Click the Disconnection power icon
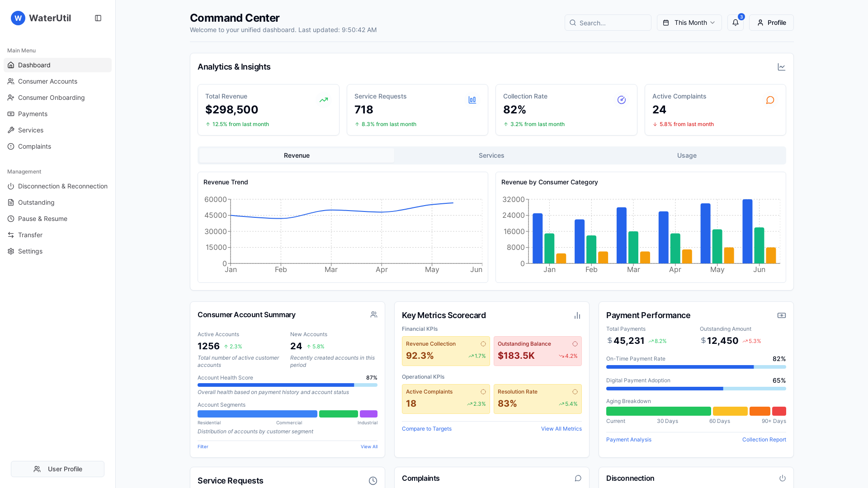Image resolution: width=868 pixels, height=488 pixels. [x=782, y=478]
